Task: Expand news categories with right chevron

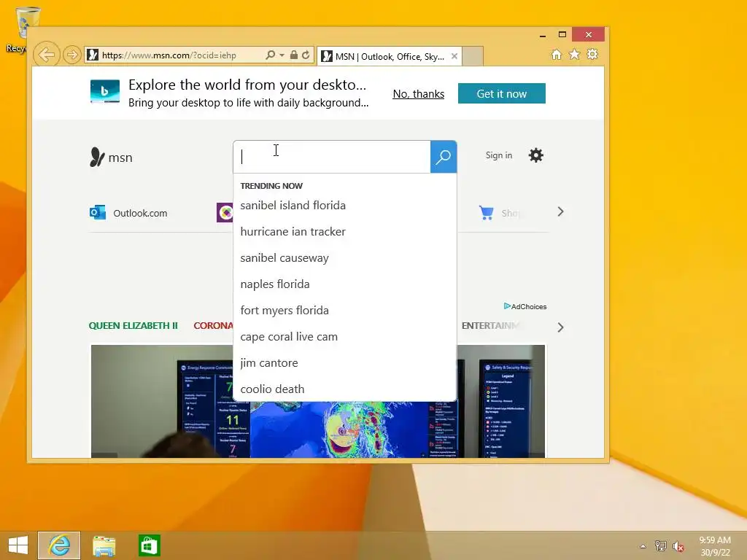Action: pyautogui.click(x=560, y=327)
